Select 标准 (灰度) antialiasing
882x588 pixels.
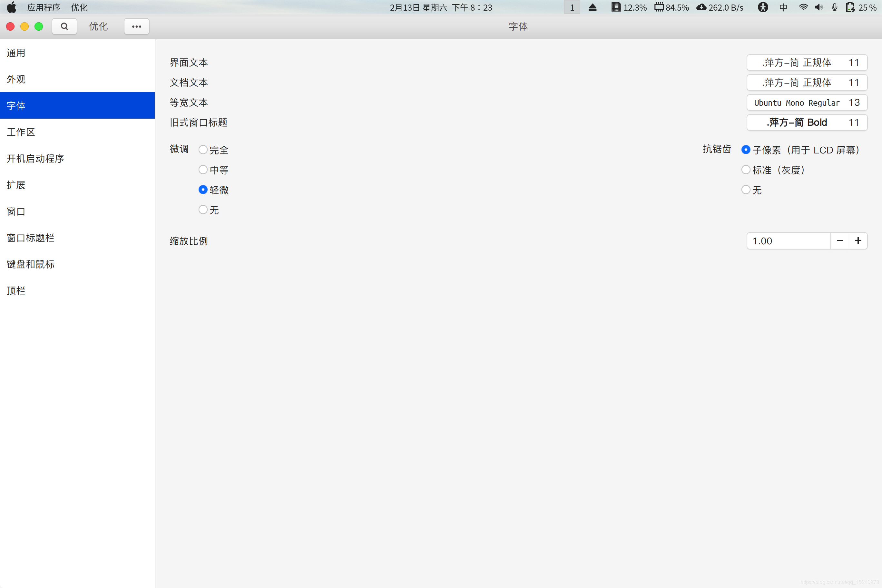point(773,170)
